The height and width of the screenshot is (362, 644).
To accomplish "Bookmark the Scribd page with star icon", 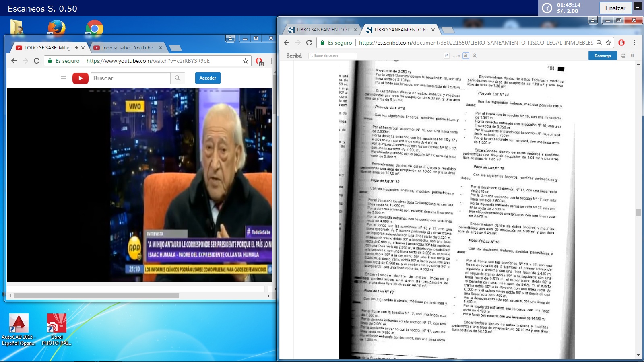I will (608, 43).
